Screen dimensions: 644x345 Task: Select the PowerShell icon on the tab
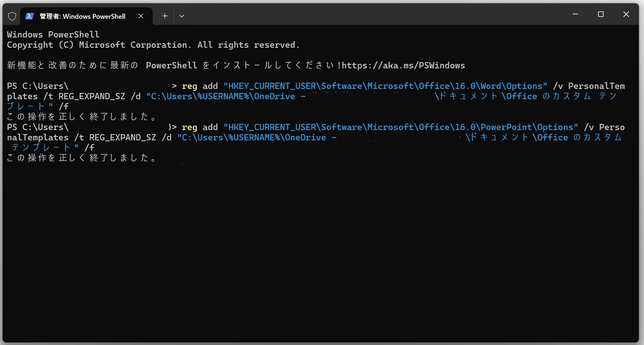point(30,16)
